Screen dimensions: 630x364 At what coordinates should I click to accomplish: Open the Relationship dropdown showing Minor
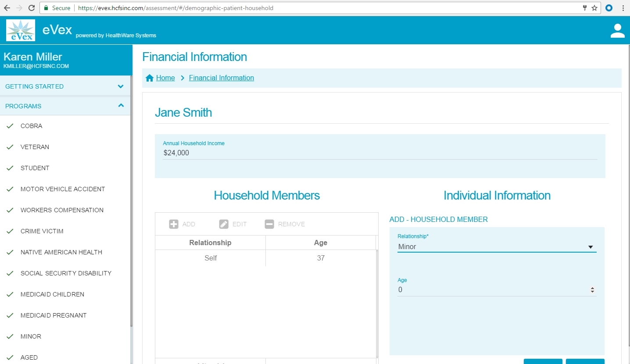pos(497,247)
